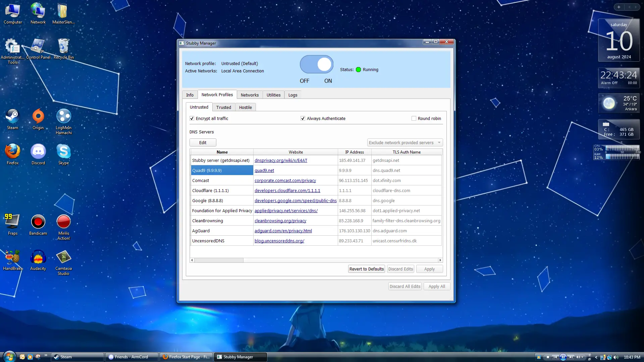Open the Computer desktop icon
Screen dimensions: 644x362
click(x=12, y=14)
